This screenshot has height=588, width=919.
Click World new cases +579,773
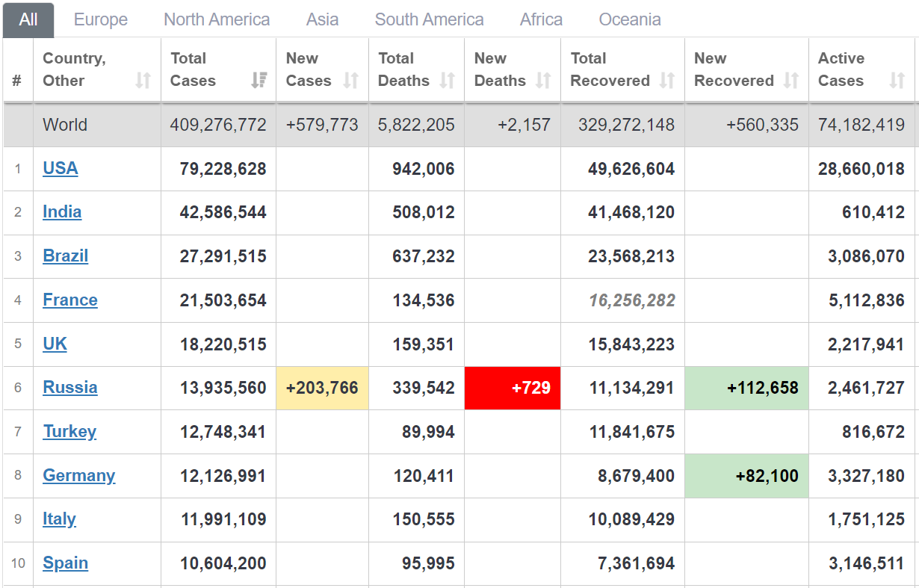(x=322, y=126)
